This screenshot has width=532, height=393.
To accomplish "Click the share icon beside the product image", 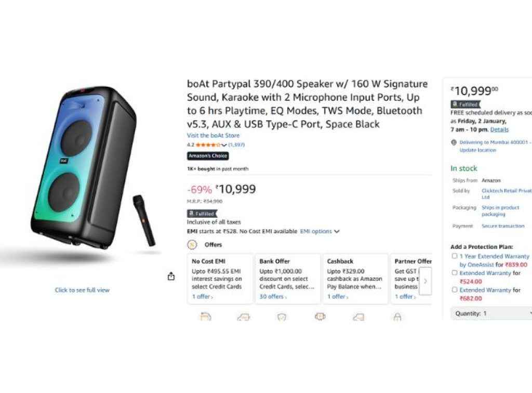I will click(171, 277).
